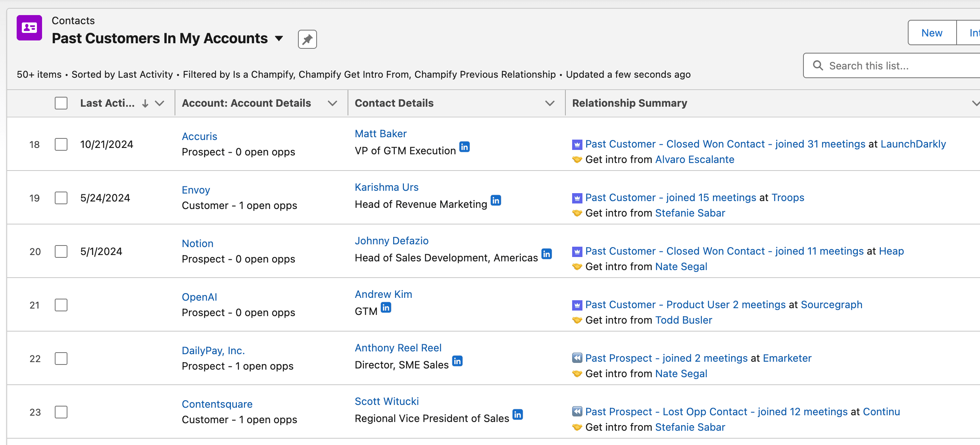Open the OpenAI account link
The image size is (980, 445).
pos(200,297)
